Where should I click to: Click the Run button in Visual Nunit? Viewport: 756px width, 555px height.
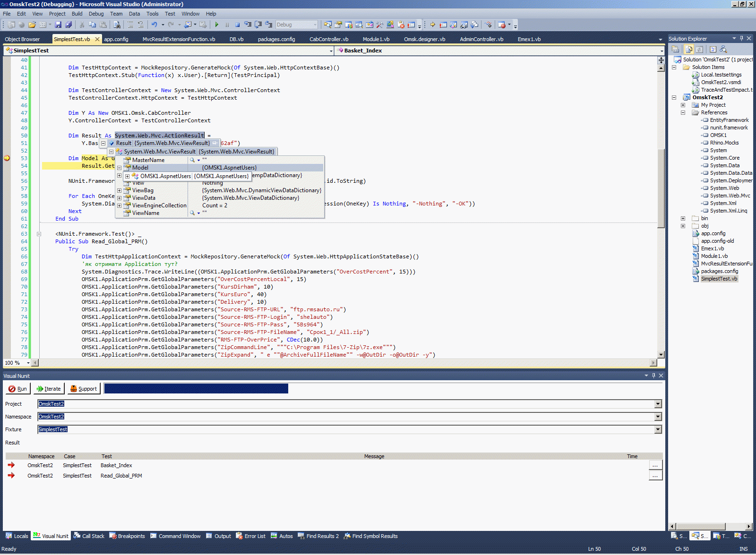coord(18,389)
